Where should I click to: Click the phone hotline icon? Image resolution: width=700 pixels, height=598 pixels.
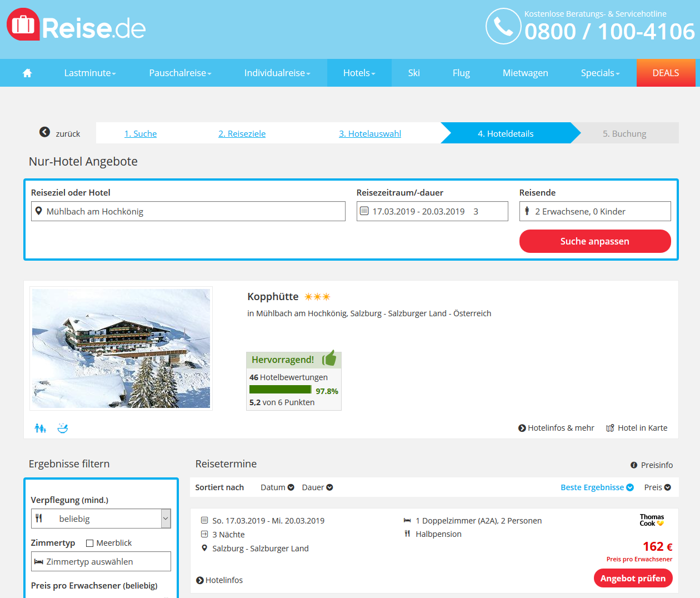(x=503, y=26)
